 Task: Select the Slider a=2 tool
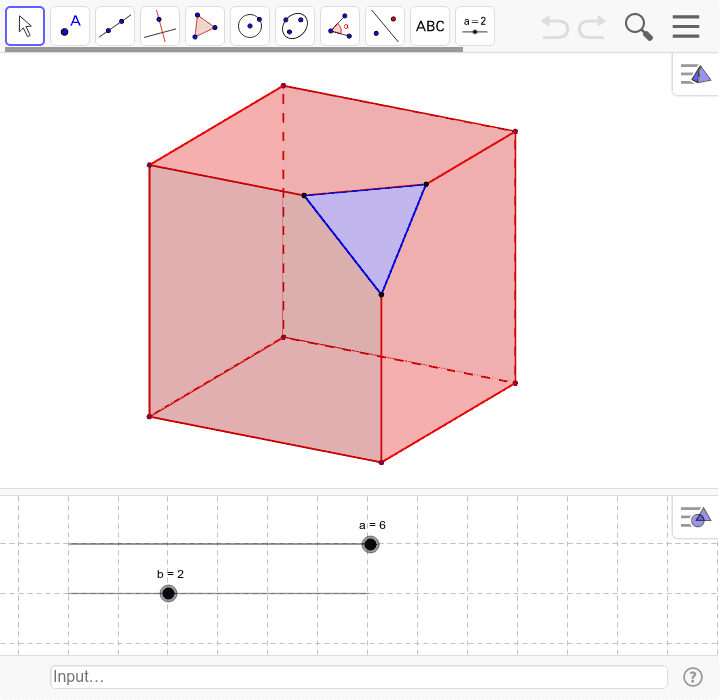point(475,26)
